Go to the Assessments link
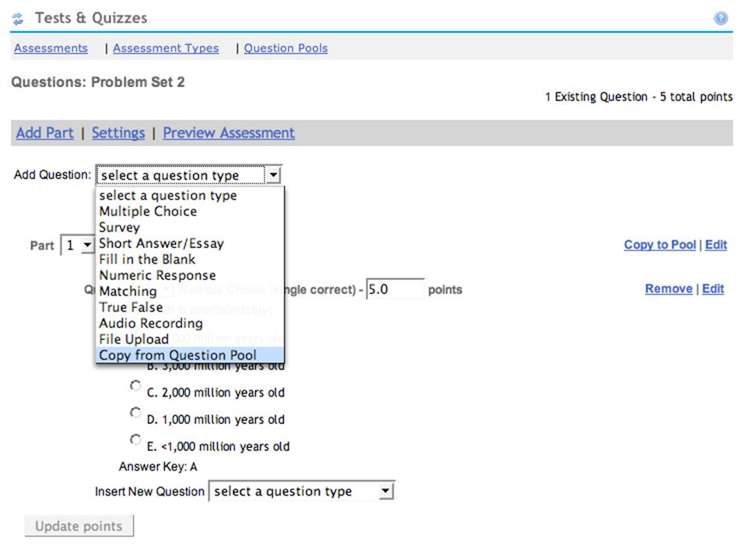This screenshot has height=560, width=747. click(x=51, y=48)
